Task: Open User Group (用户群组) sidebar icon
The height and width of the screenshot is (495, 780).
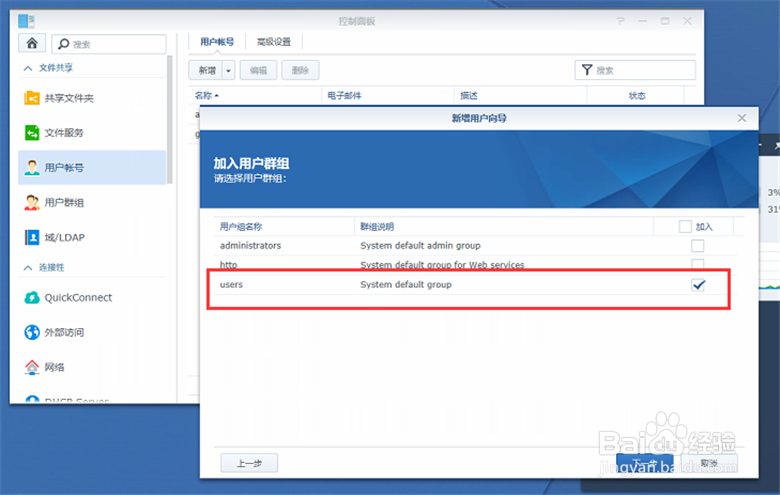Action: (x=32, y=202)
